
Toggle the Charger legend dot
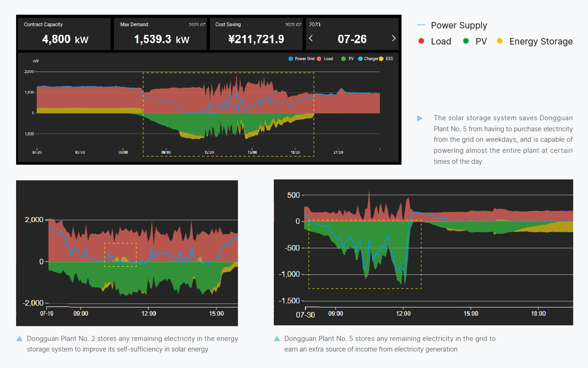(360, 59)
